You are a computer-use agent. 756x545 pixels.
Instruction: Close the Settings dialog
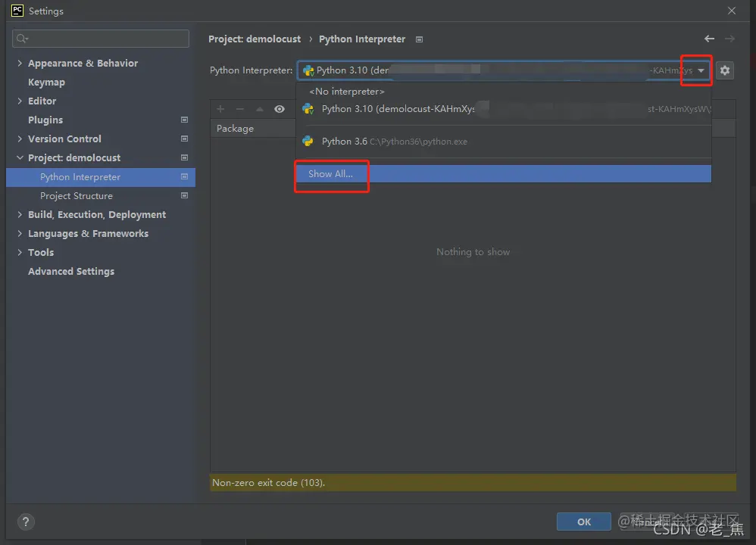click(x=732, y=11)
